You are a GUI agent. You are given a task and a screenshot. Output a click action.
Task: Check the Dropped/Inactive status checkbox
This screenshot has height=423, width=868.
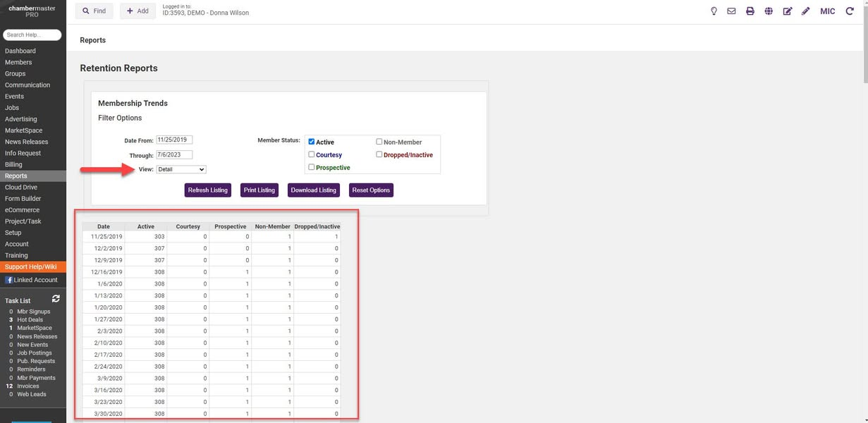(x=379, y=154)
